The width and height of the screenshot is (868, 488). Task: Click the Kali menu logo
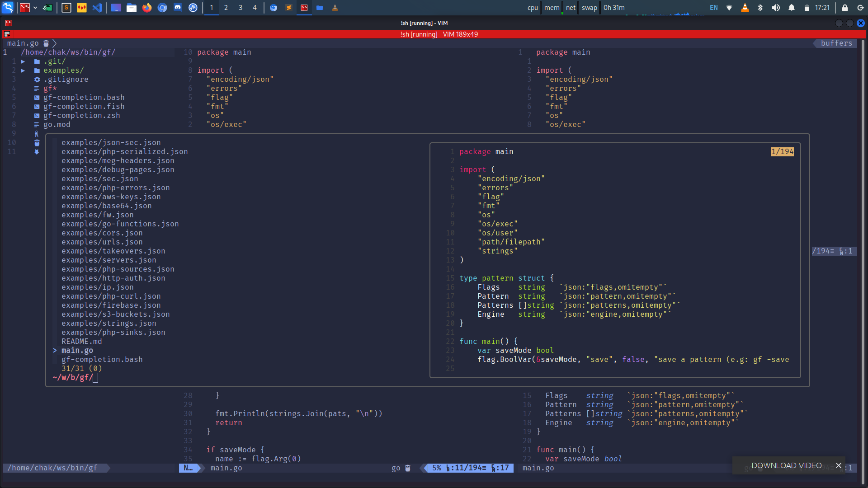pos(8,8)
